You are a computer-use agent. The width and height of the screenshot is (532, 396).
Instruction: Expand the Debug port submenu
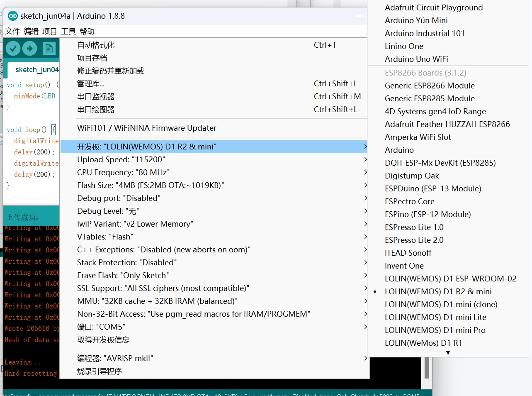pyautogui.click(x=214, y=198)
